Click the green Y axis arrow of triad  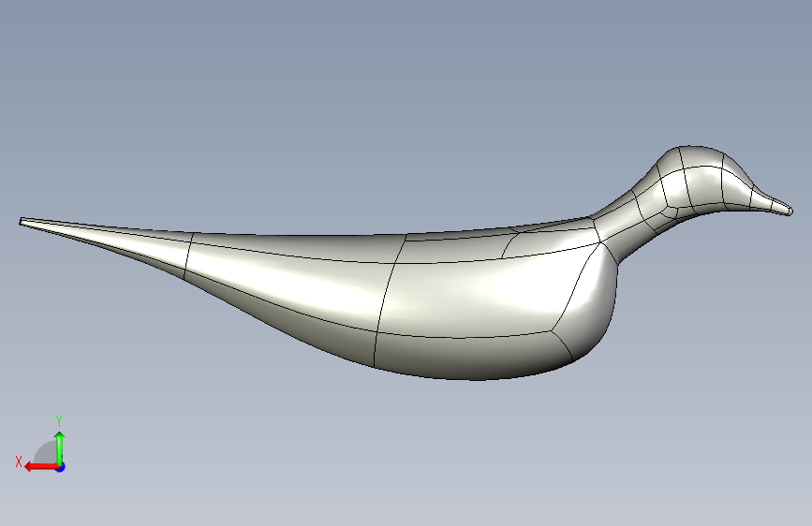[60, 447]
